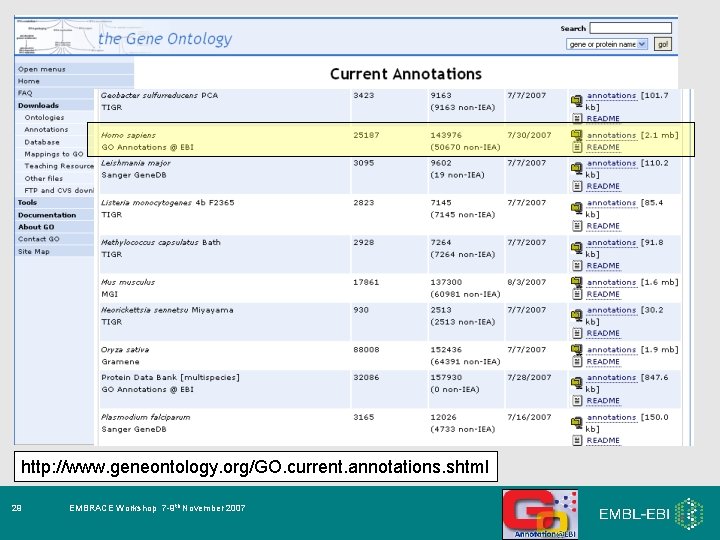The height and width of the screenshot is (540, 720).
Task: Click the "7/30/2007" date cell
Action: coord(529,135)
